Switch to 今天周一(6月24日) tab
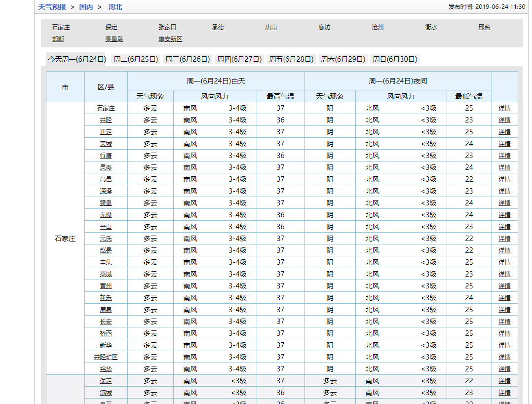The width and height of the screenshot is (532, 404). click(x=77, y=59)
